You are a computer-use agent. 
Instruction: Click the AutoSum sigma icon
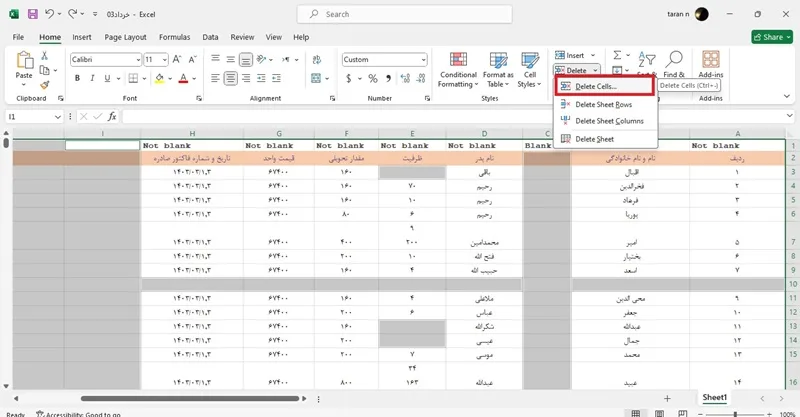[x=617, y=55]
